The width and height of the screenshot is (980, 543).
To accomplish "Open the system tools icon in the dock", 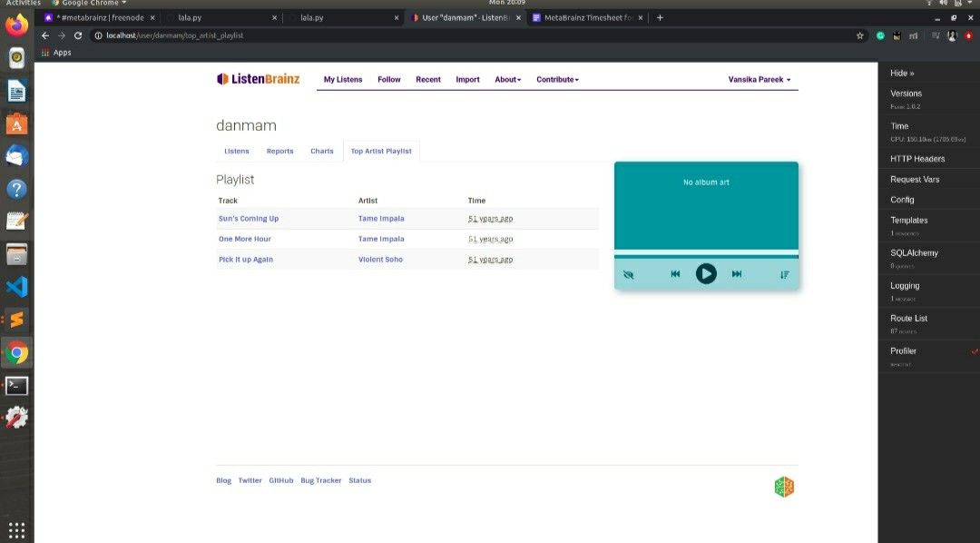I will point(17,418).
